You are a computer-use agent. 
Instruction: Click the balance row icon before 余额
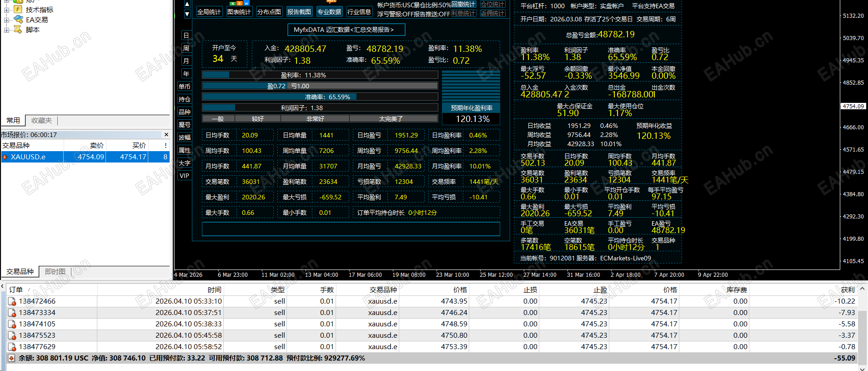[11, 358]
